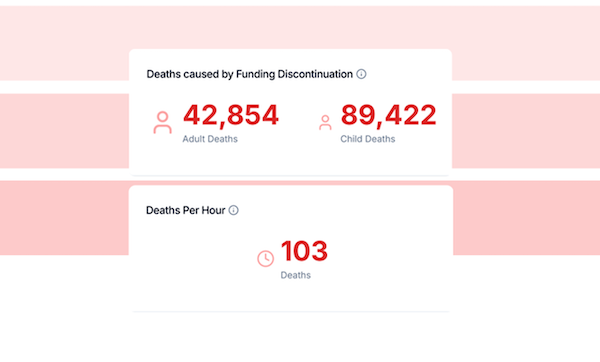600x362 pixels.
Task: Click the Adult Deaths label
Action: [210, 139]
